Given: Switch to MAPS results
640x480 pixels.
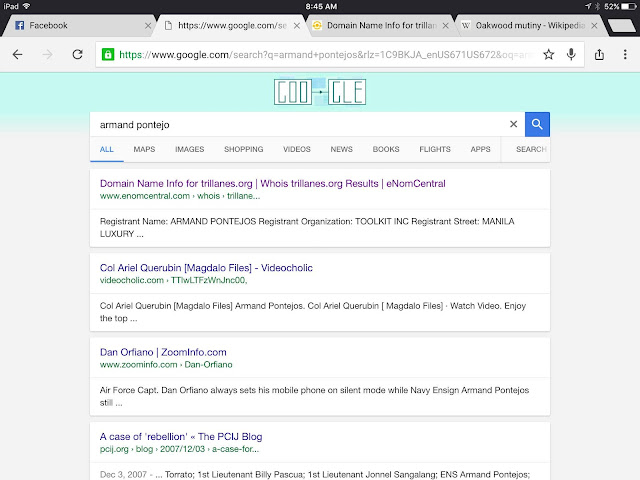Looking at the screenshot, I should [x=144, y=149].
